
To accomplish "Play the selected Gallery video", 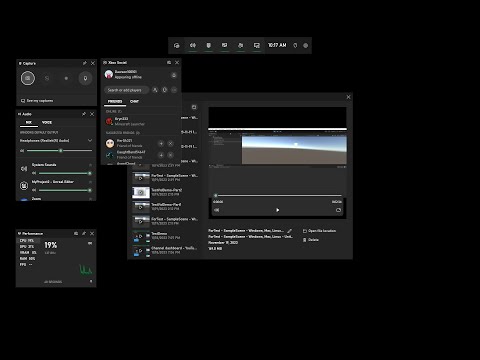I will (x=277, y=210).
